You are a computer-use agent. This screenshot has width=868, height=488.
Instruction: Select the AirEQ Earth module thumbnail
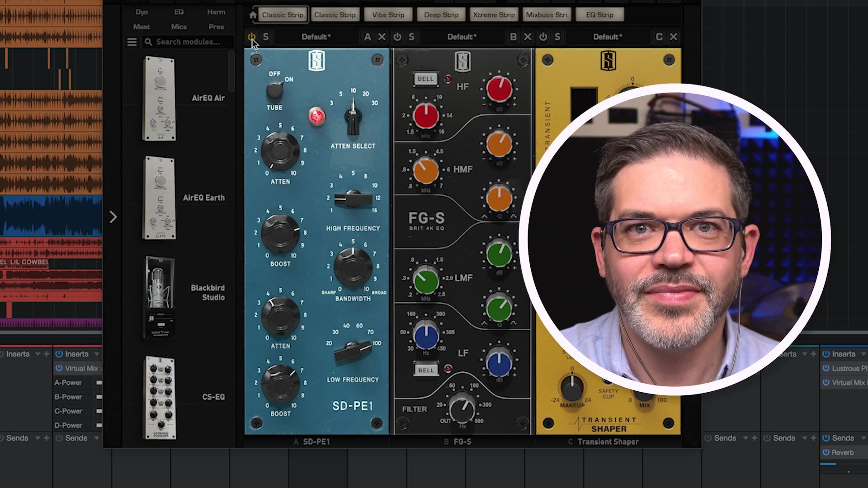click(159, 198)
